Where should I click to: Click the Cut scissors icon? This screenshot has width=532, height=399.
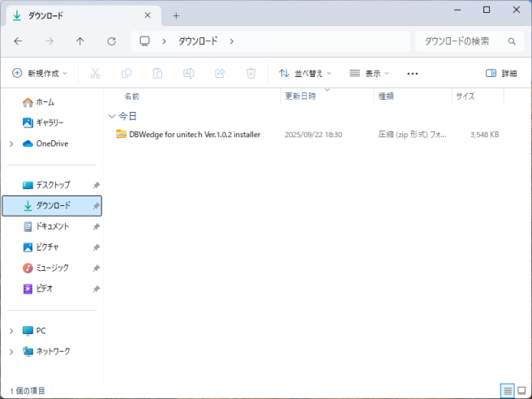point(95,73)
